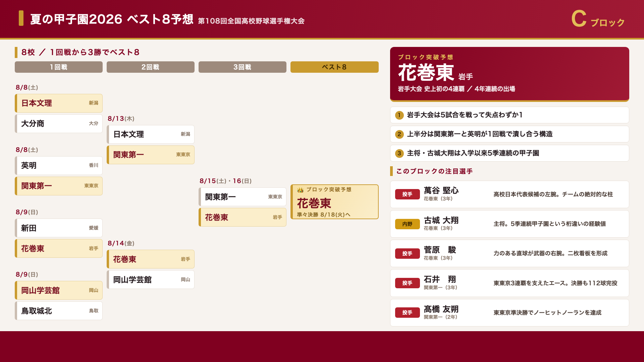This screenshot has width=644, height=362.
Task: Click the number 1 badge for 岩手大会 point
Action: coord(399,115)
